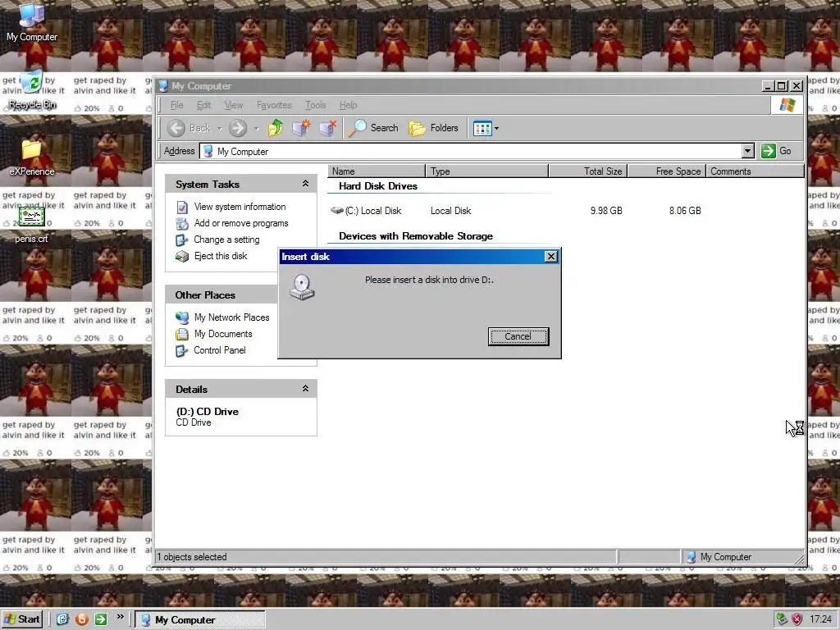
Task: Click the .crt certificate file desktop icon
Action: (x=32, y=225)
